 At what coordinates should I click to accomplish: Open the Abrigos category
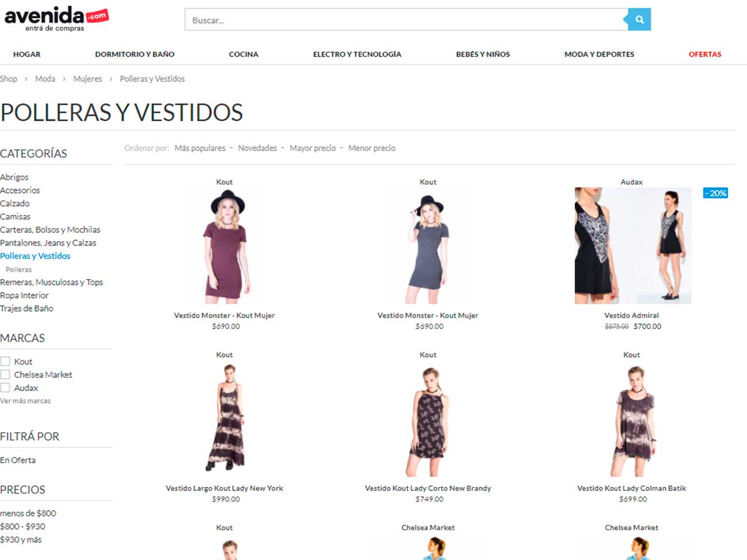[14, 177]
